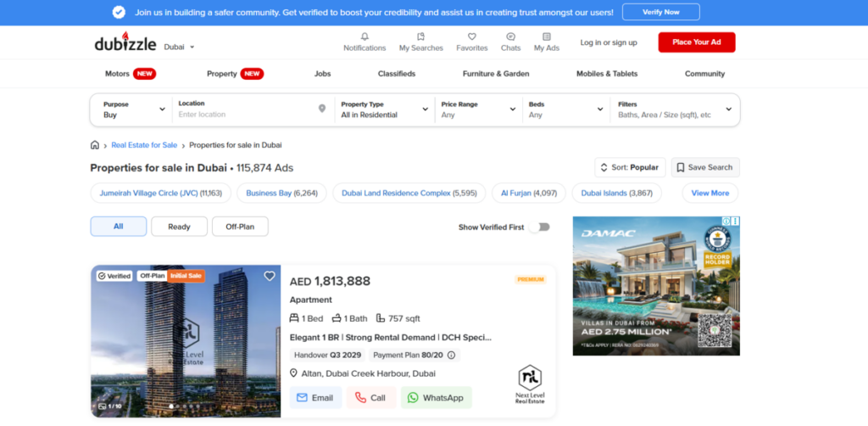Filter by Business Bay
Viewport: 868px width, 426px height.
(281, 193)
